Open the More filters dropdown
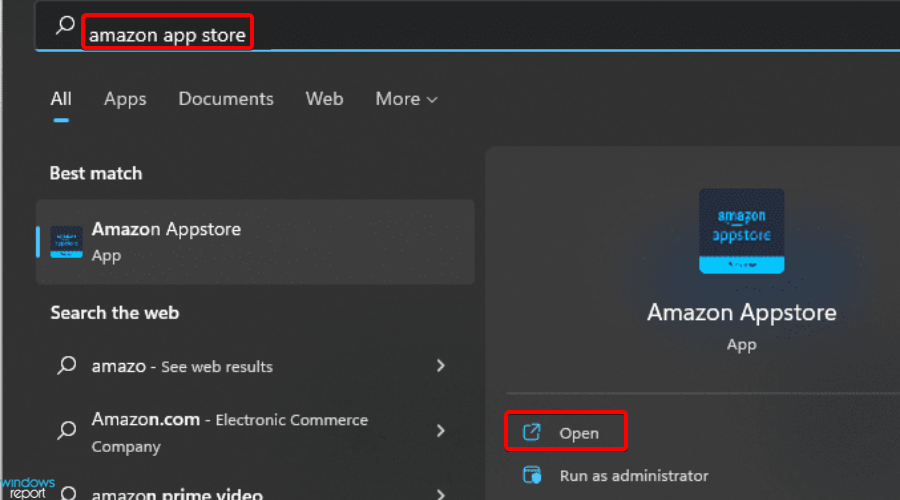Screen dimensions: 900x500 click(406, 99)
